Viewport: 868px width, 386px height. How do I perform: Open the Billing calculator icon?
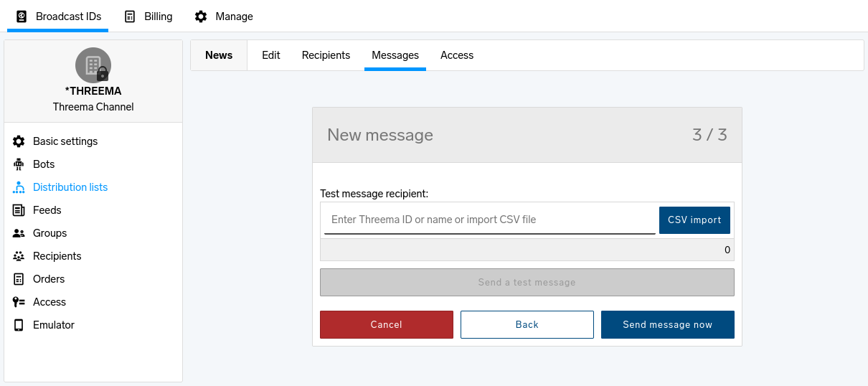pyautogui.click(x=130, y=17)
